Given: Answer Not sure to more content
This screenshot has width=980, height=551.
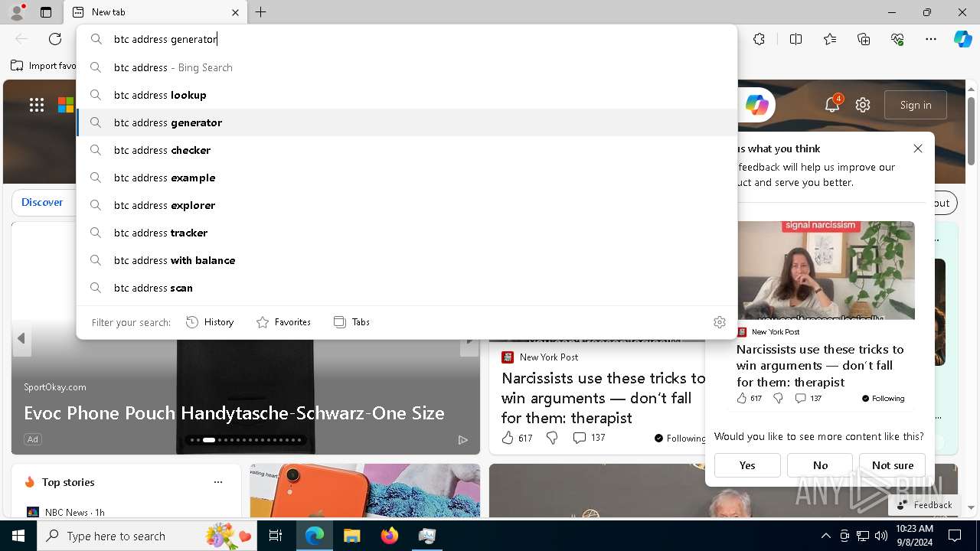Looking at the screenshot, I should [893, 465].
